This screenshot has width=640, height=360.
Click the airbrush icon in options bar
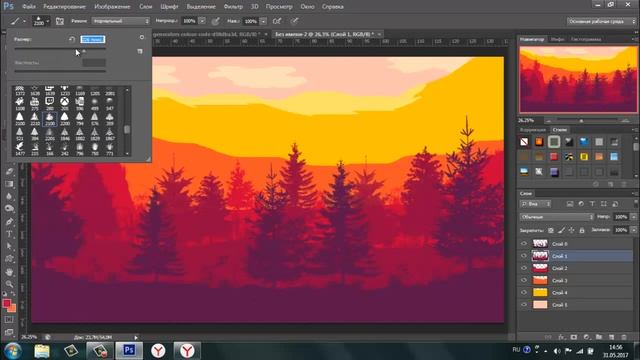[x=277, y=21]
